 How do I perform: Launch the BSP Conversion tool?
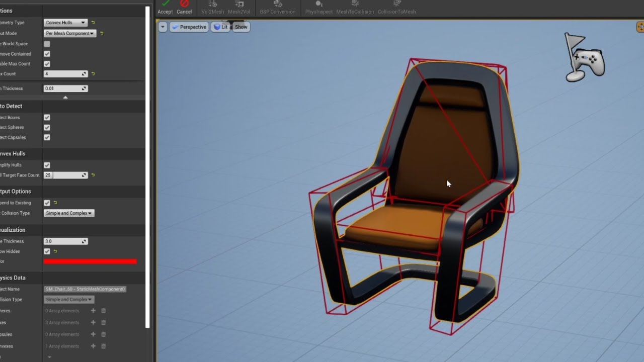277,7
